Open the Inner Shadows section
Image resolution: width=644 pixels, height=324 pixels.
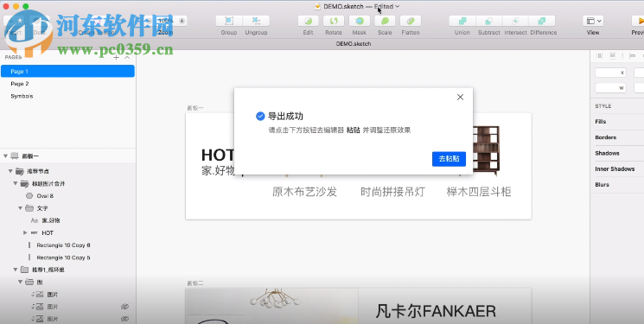[615, 168]
